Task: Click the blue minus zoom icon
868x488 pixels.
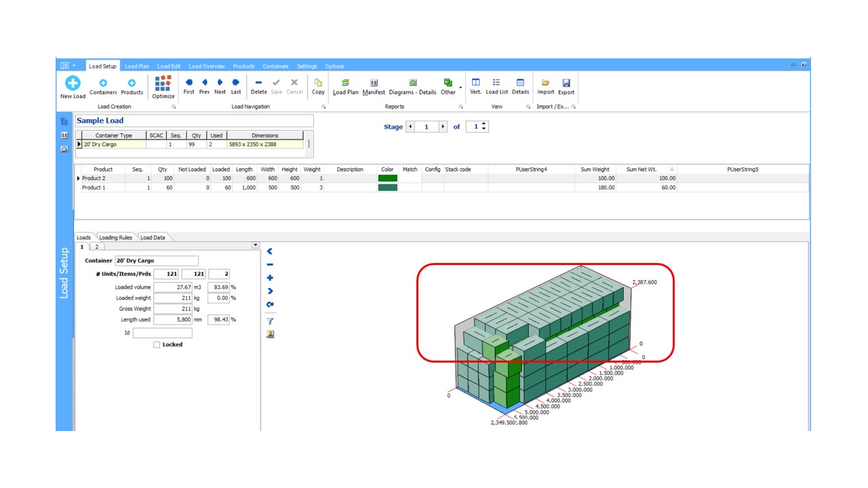Action: pyautogui.click(x=270, y=264)
